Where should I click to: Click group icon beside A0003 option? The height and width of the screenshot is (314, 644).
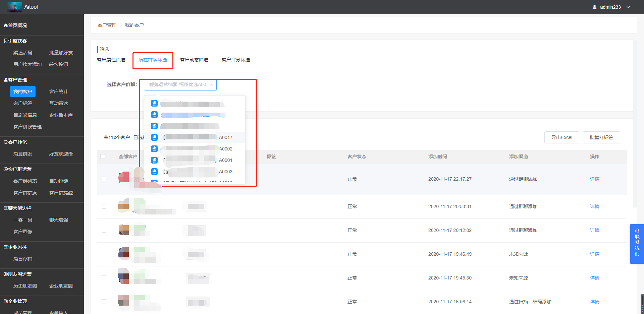pyautogui.click(x=154, y=172)
